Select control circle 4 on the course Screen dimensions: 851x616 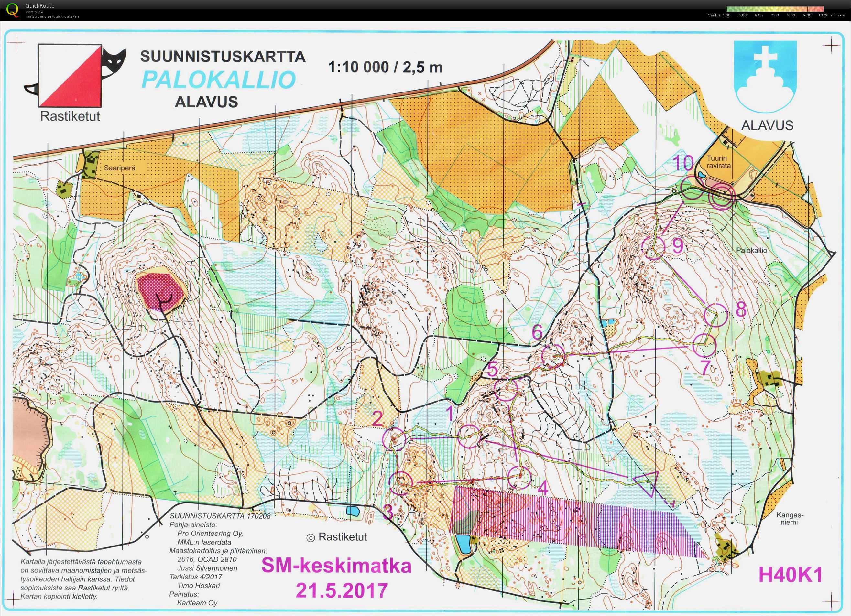(x=519, y=477)
